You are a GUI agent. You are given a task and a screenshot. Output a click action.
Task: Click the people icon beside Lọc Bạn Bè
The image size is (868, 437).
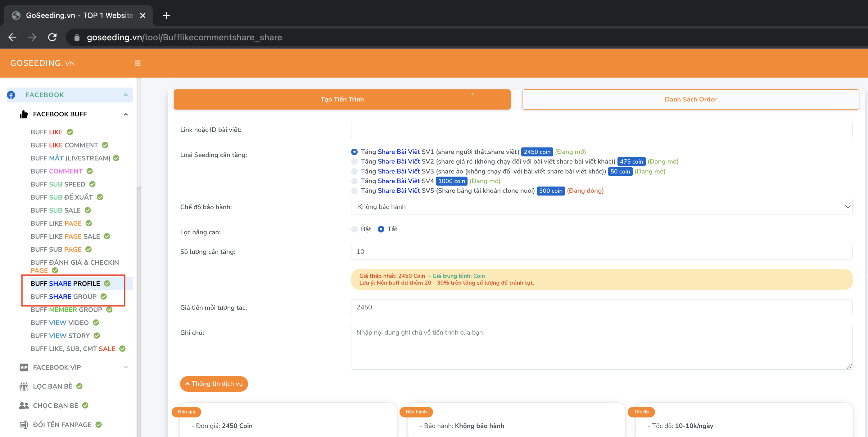pyautogui.click(x=24, y=386)
